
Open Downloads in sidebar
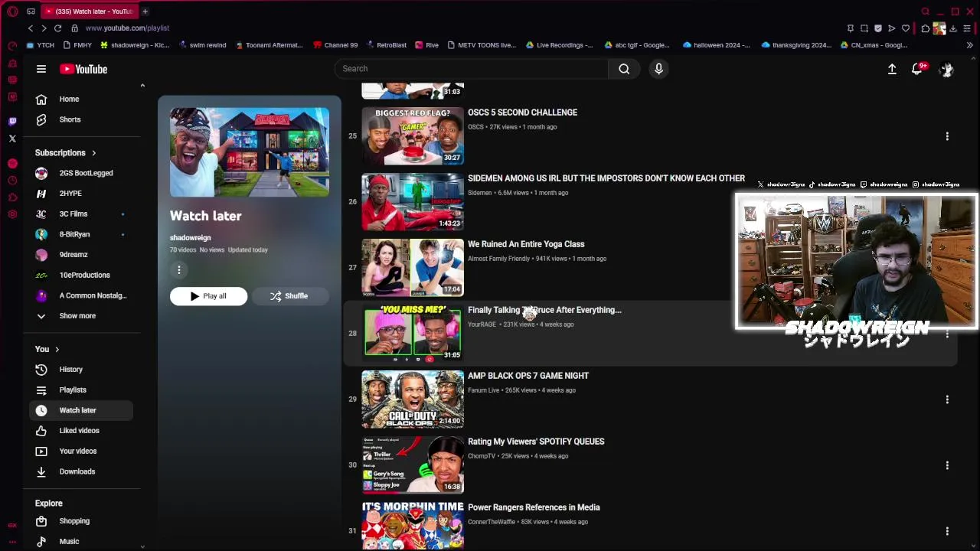pos(81,471)
